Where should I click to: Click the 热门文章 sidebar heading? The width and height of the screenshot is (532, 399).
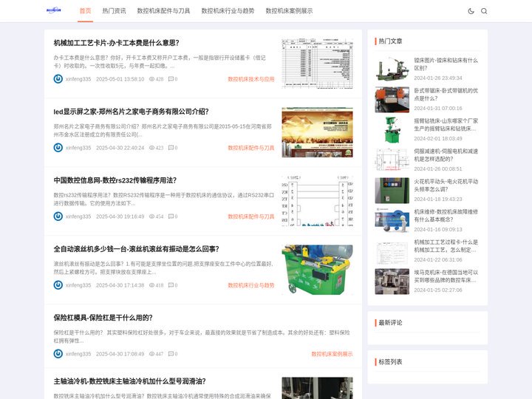coord(390,41)
